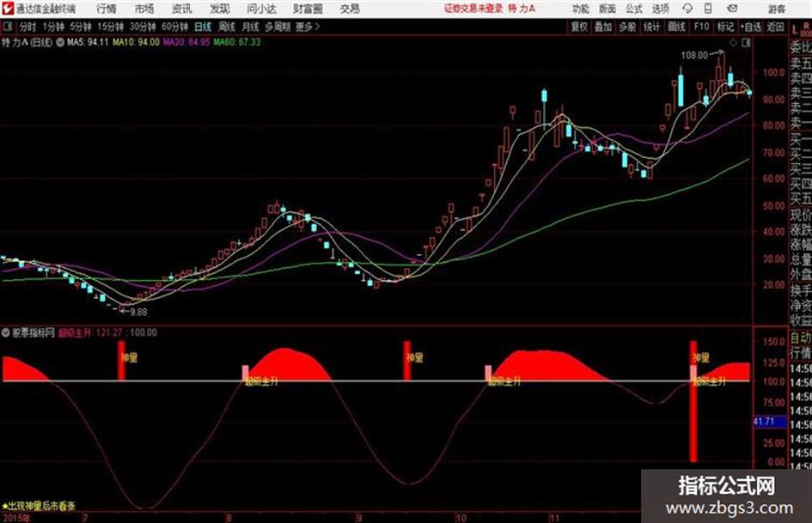Open the 版面 menu

(607, 9)
